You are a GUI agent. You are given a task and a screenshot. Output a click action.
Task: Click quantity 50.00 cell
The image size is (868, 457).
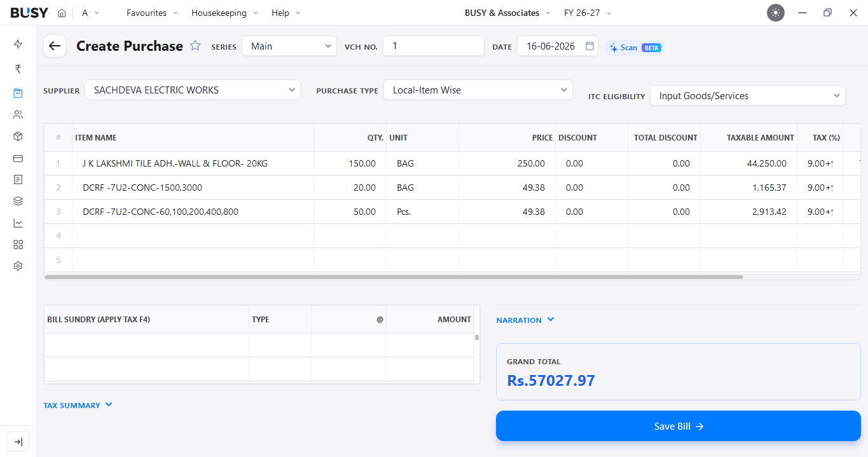point(350,212)
